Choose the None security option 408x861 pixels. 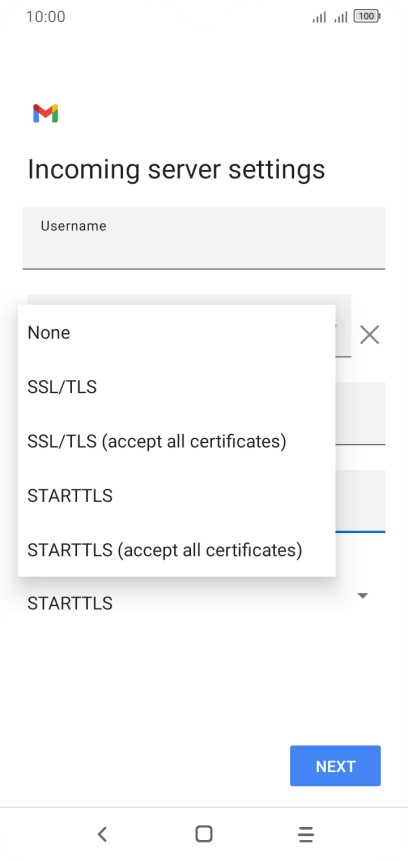[177, 333]
